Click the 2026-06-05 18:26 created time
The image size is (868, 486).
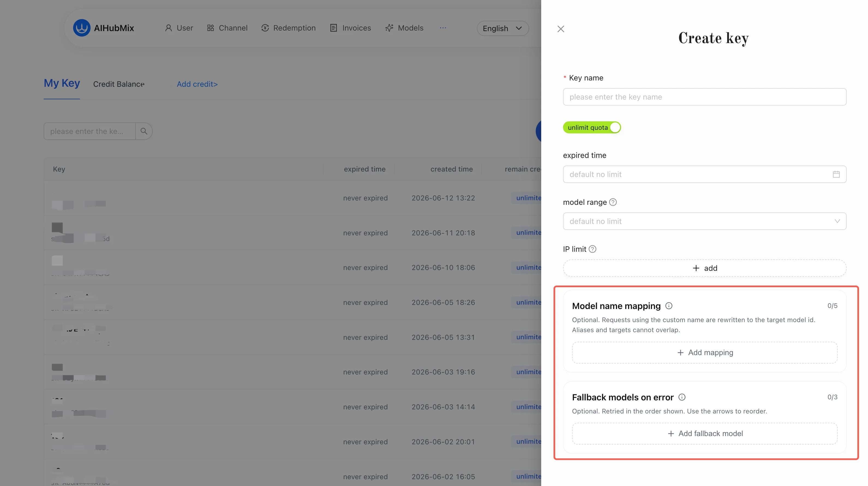point(443,302)
